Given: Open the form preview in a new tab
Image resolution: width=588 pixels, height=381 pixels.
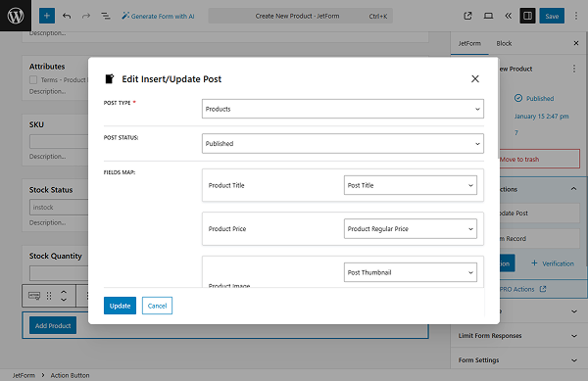Looking at the screenshot, I should point(467,16).
